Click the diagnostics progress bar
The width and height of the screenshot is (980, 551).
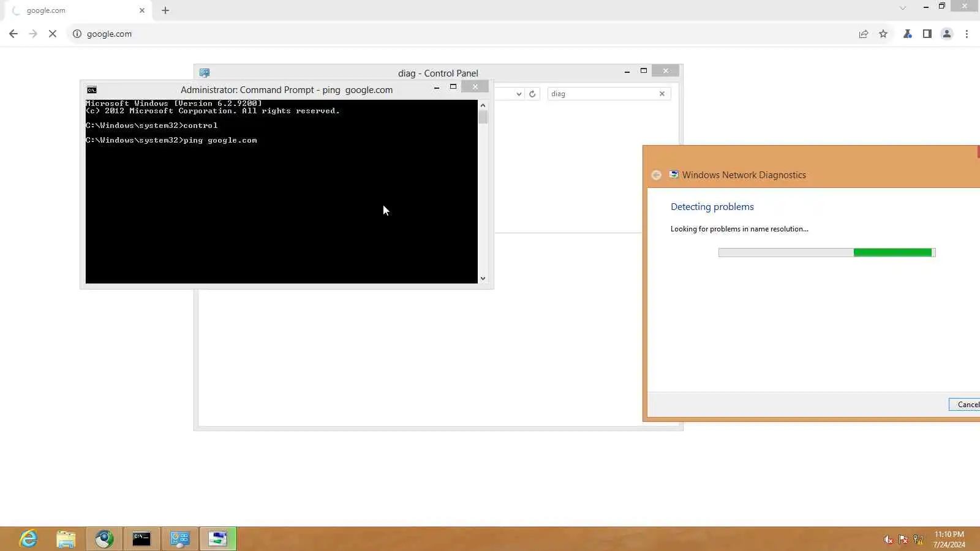(827, 252)
